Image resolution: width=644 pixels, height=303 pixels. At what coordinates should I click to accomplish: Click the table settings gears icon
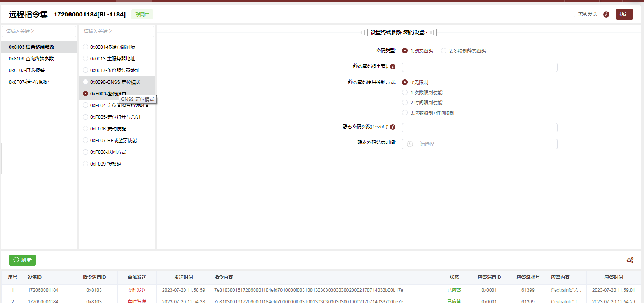630,260
